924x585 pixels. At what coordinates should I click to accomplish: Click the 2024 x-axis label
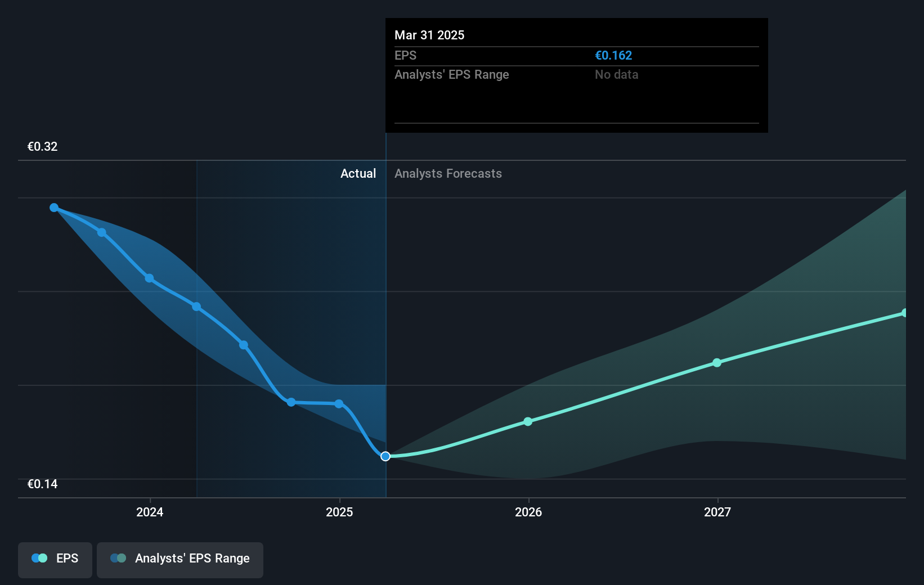150,512
